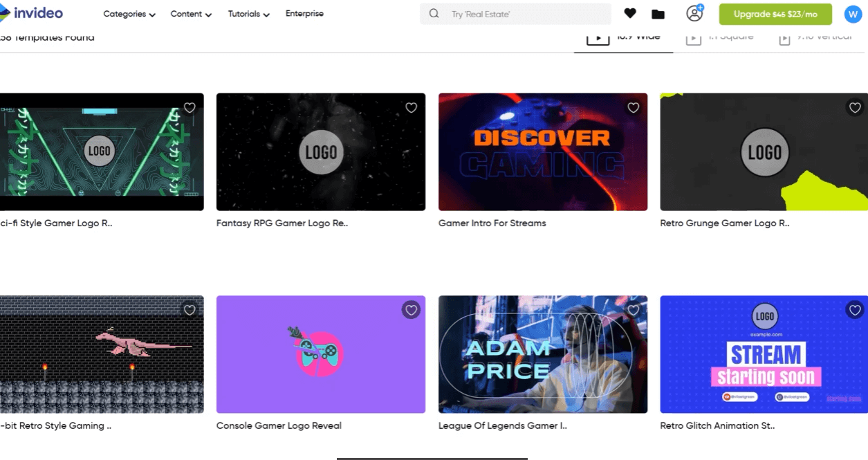Open the Fantasy RPG Gamer Logo thumbnail
This screenshot has width=868, height=460.
pos(321,152)
